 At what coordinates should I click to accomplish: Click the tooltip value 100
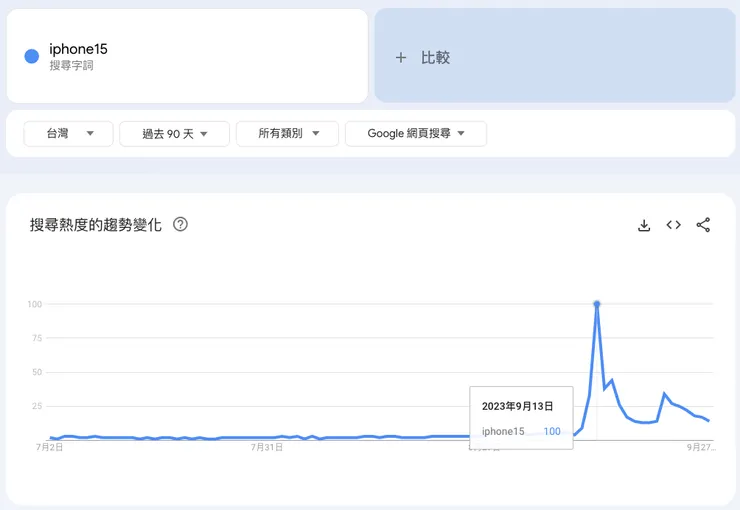coord(552,431)
